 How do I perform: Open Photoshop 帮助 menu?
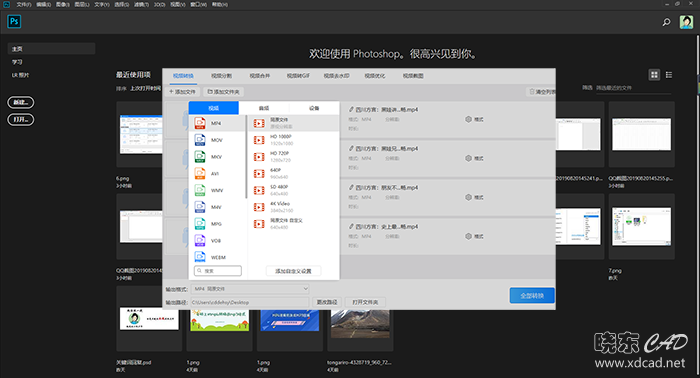pyautogui.click(x=220, y=4)
